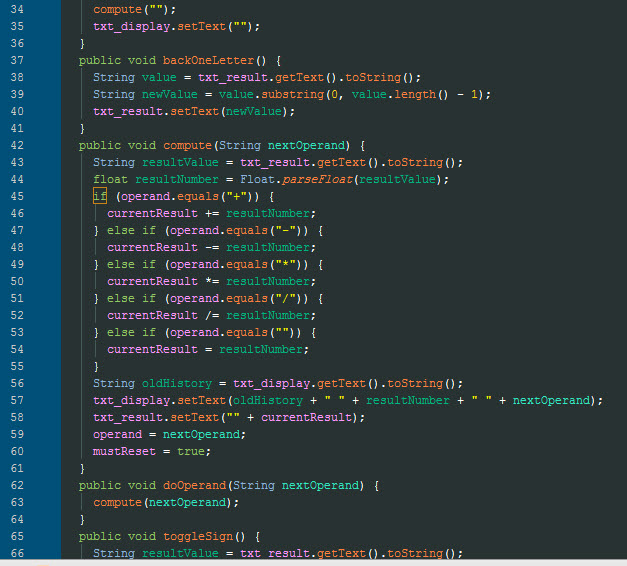The height and width of the screenshot is (566, 627).
Task: Click the doOperand method name
Action: coord(194,485)
